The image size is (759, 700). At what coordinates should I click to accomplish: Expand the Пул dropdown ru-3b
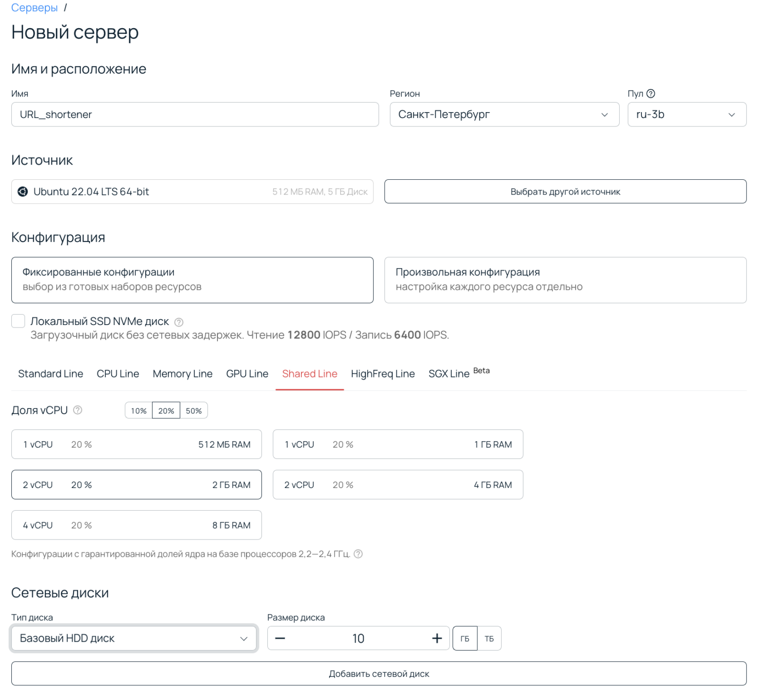tap(686, 115)
